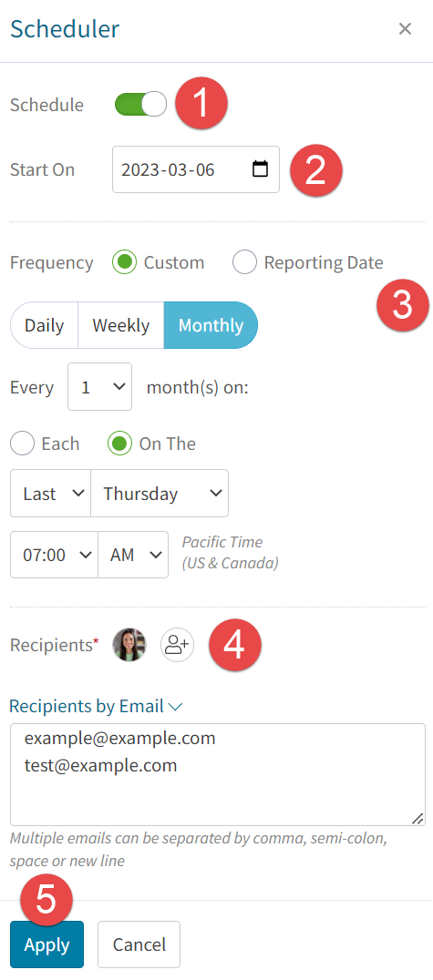Open the 07:00 time dropdown

pos(55,555)
